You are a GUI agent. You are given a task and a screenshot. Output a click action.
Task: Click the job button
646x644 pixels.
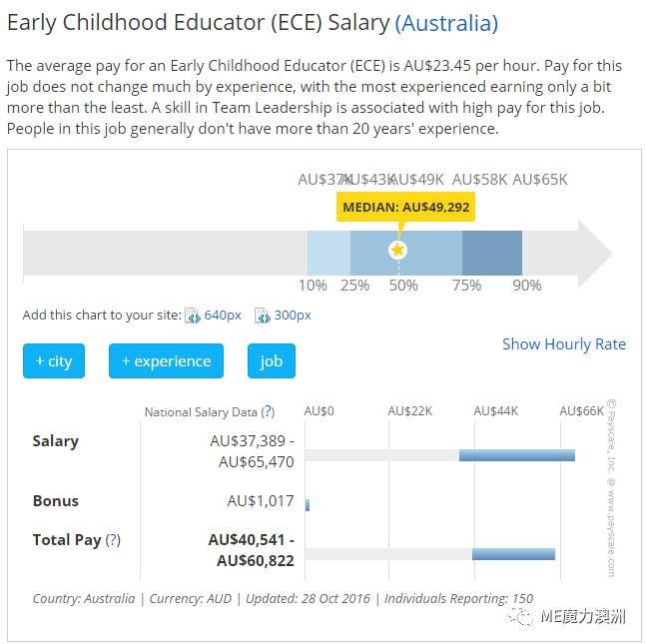(272, 360)
